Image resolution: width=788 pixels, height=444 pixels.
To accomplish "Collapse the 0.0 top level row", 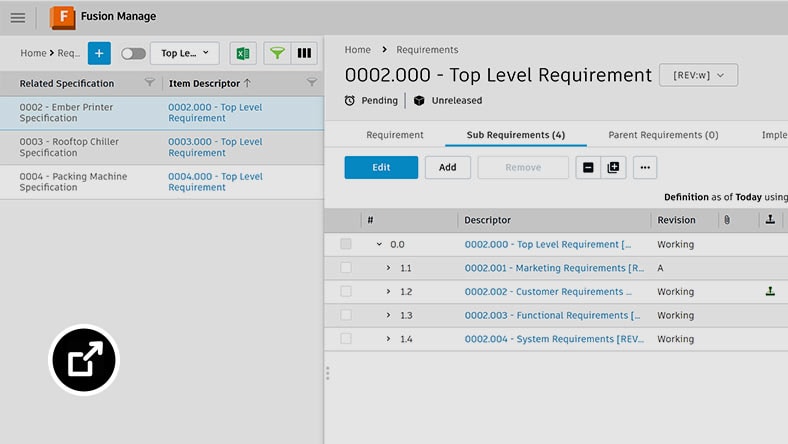I will 379,244.
